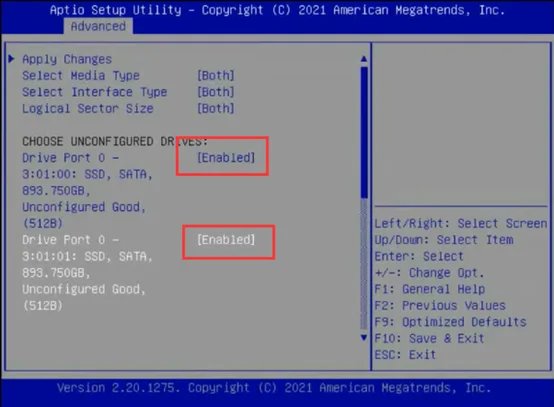Image resolution: width=554 pixels, height=407 pixels.
Task: Click 'Enter: Select' help text
Action: [x=419, y=256]
